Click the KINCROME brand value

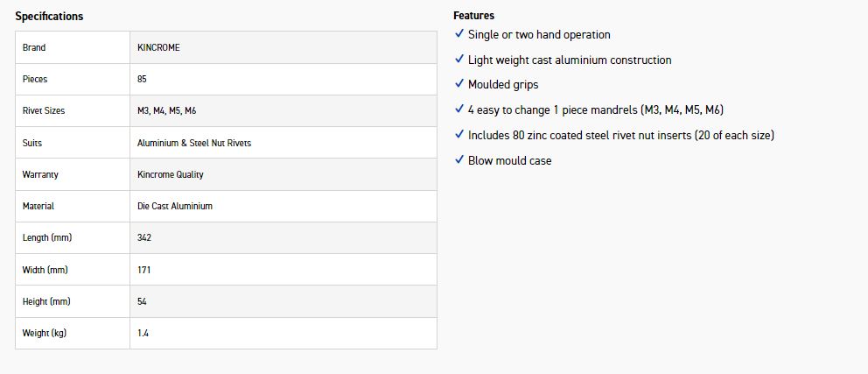point(158,47)
